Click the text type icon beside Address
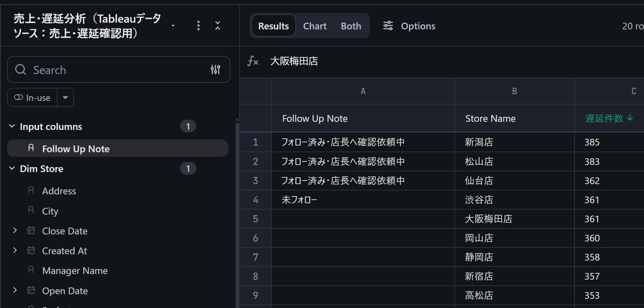Viewport: 644px width, 308px height. [31, 190]
